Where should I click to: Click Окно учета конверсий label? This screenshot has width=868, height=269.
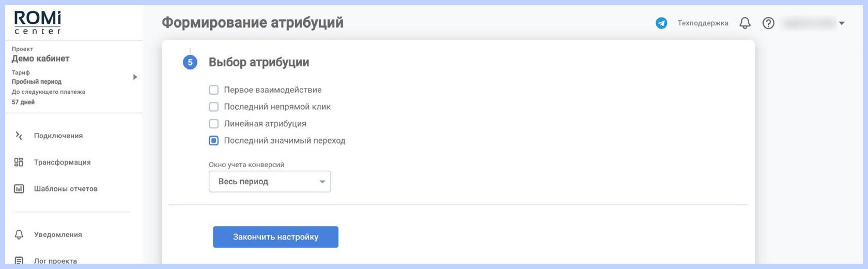pos(246,165)
